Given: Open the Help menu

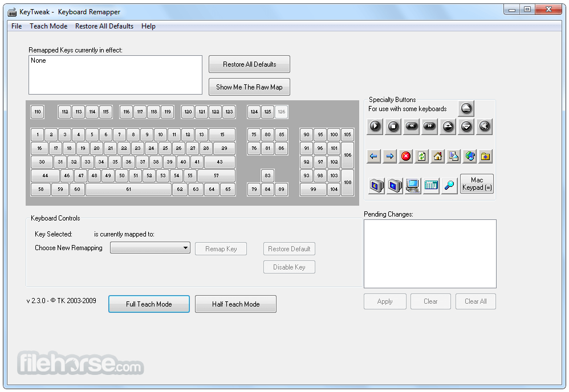Looking at the screenshot, I should coord(148,26).
